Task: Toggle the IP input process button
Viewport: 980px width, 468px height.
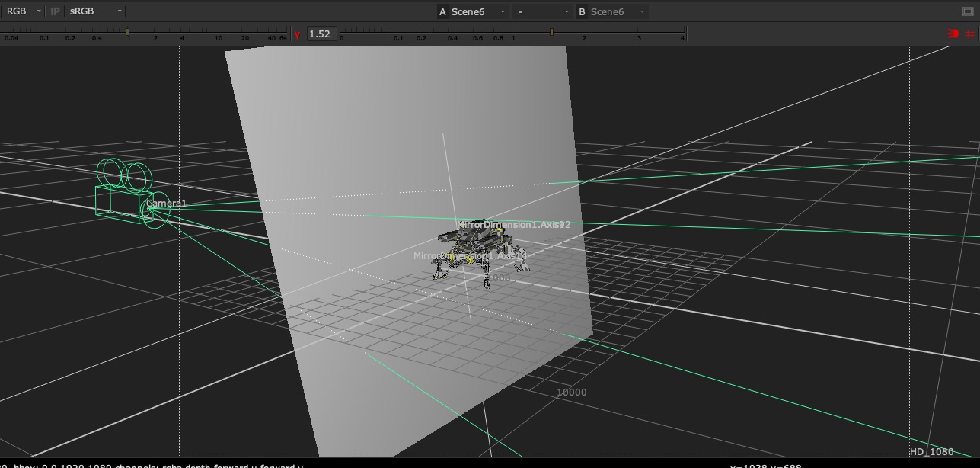Action: [55, 11]
